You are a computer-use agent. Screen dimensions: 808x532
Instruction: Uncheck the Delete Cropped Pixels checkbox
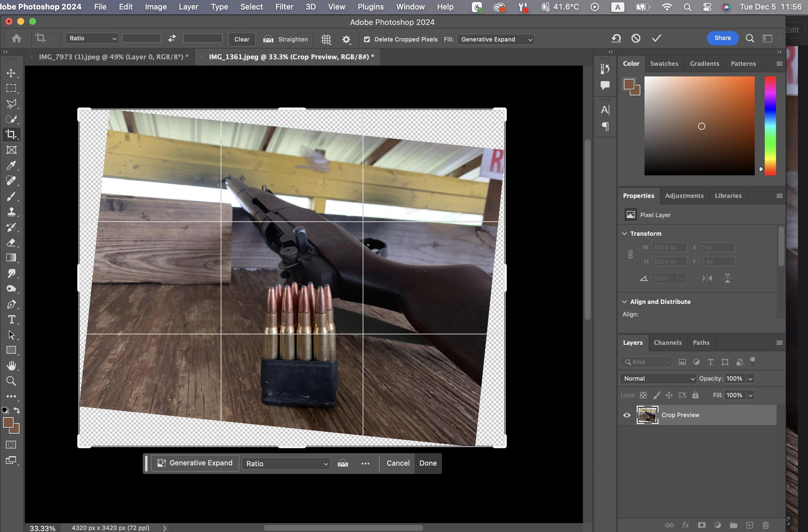(x=367, y=39)
